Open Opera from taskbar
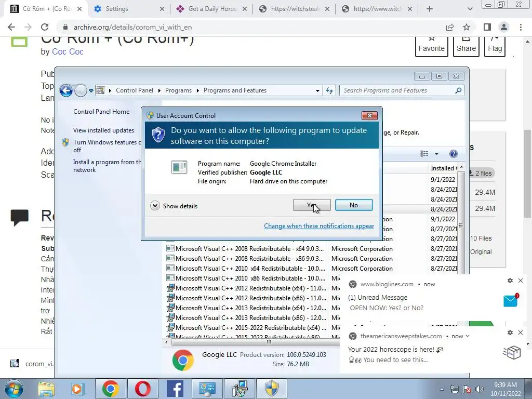This screenshot has height=399, width=532. (x=142, y=389)
